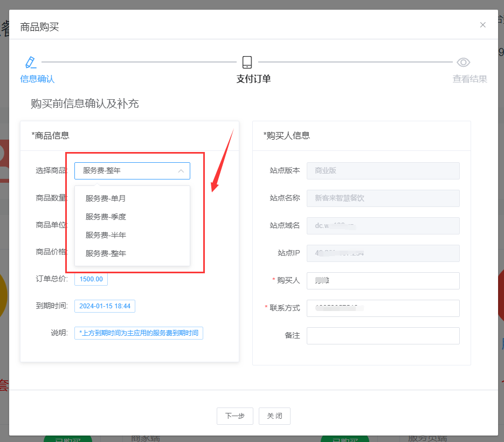Click the 说明 note about 服务费到期时间
This screenshot has height=442, width=504.
click(139, 333)
